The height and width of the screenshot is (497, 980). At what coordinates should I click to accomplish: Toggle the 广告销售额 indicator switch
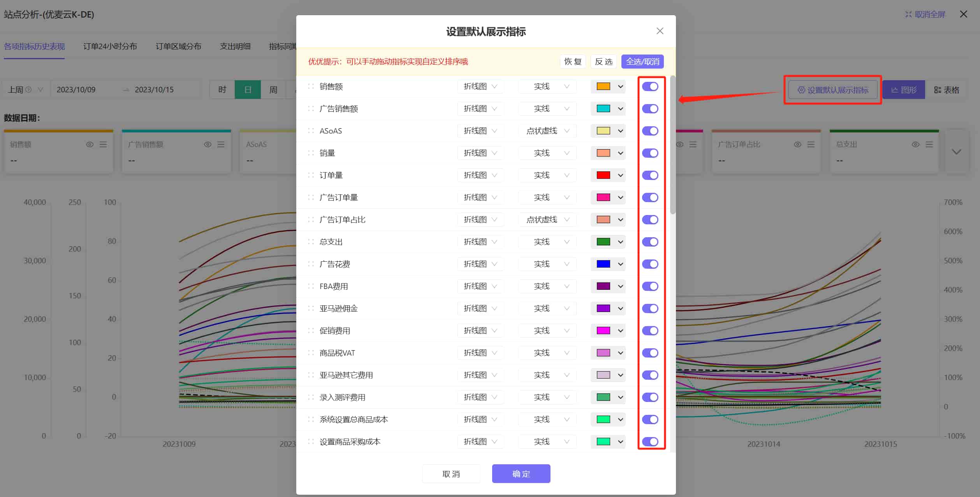650,109
